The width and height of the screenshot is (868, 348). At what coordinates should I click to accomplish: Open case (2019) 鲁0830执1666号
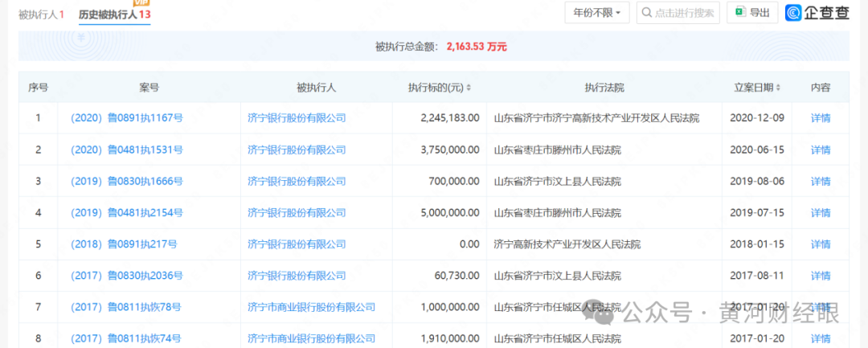127,181
